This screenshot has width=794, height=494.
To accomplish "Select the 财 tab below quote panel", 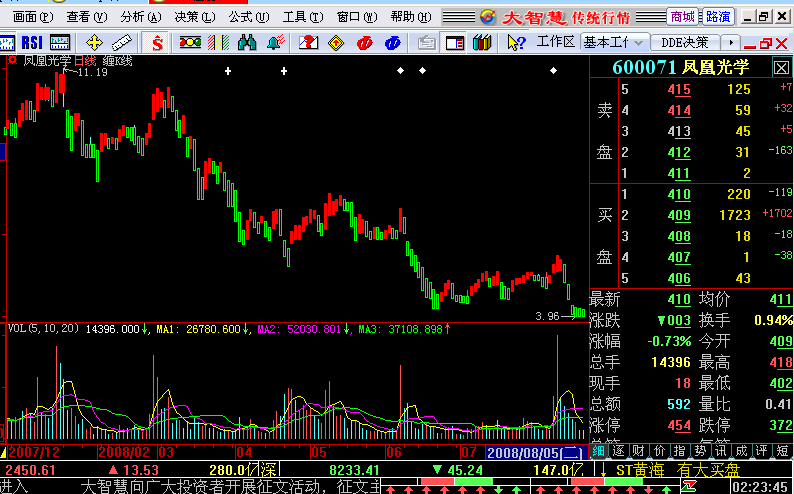I will 639,450.
